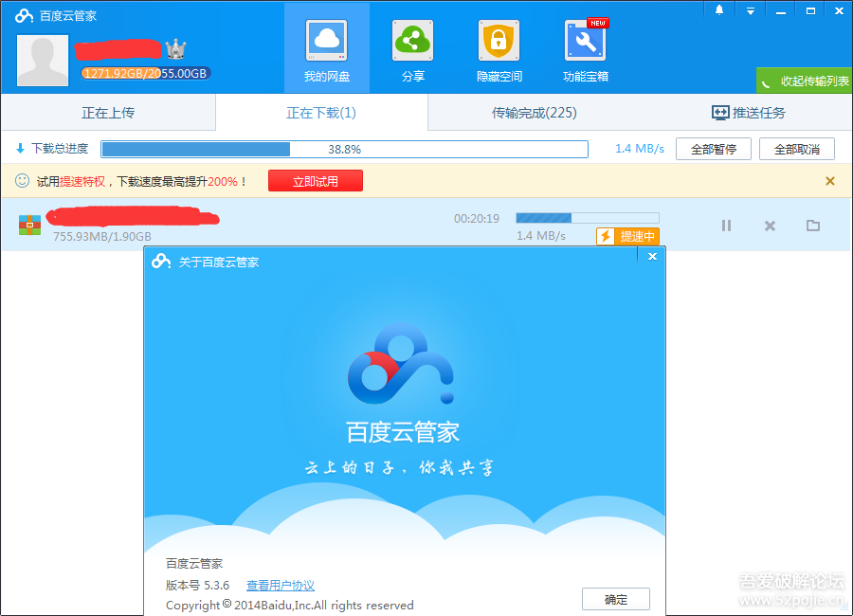Collapse the transfer list with 收起传输列表
This screenshot has height=616, width=853.
[805, 82]
